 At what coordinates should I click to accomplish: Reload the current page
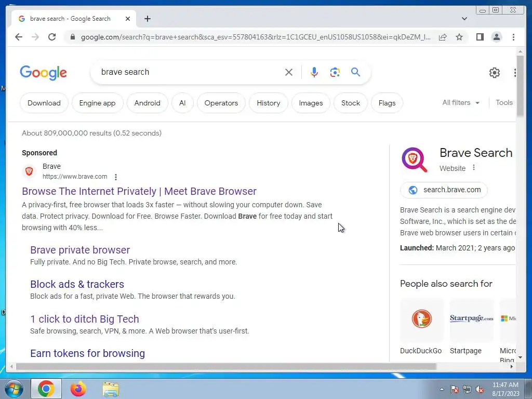point(52,37)
